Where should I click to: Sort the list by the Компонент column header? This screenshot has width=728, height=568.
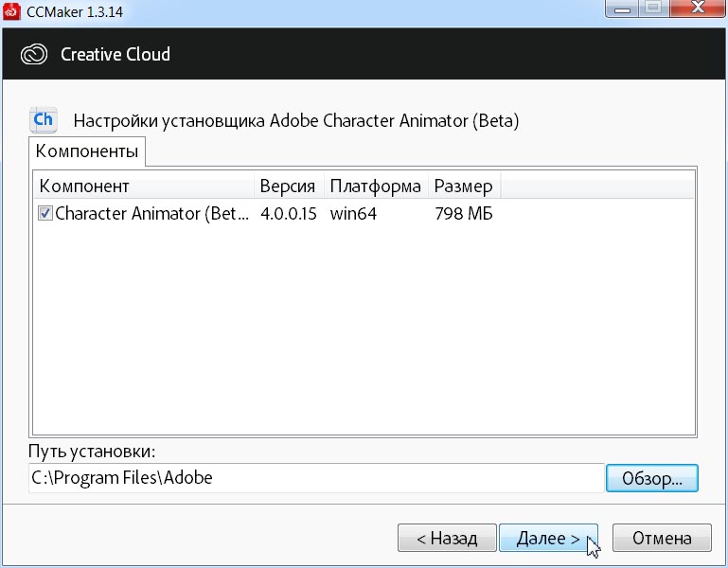144,186
